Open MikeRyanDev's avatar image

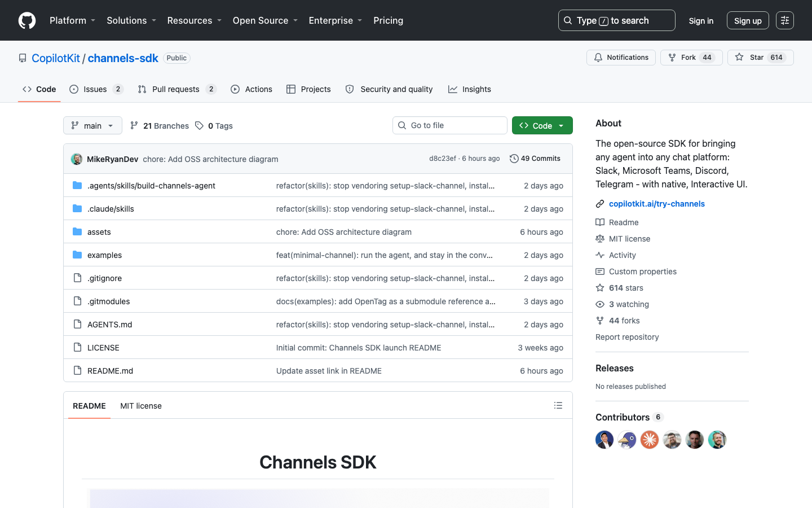[x=77, y=159]
